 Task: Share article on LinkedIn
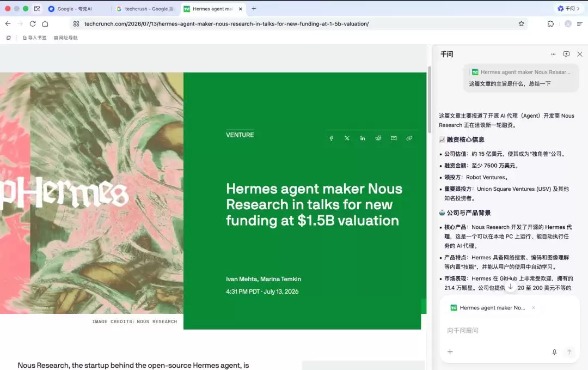point(363,138)
